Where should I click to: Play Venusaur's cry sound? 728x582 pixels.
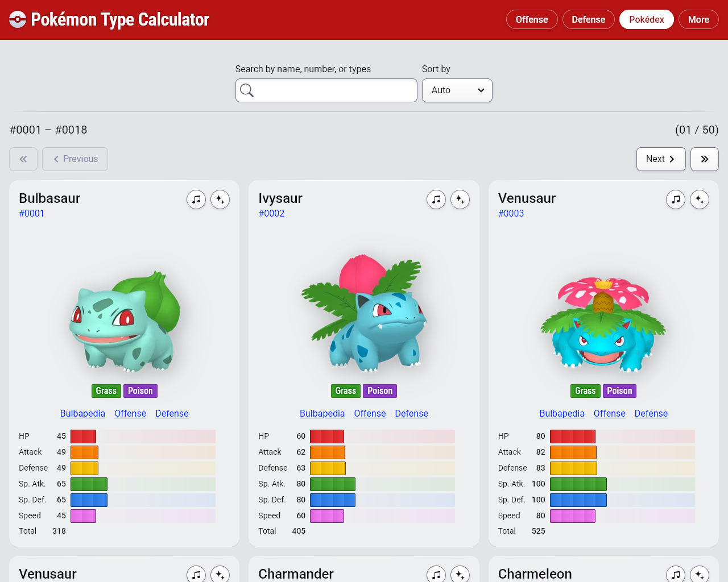[x=676, y=199]
